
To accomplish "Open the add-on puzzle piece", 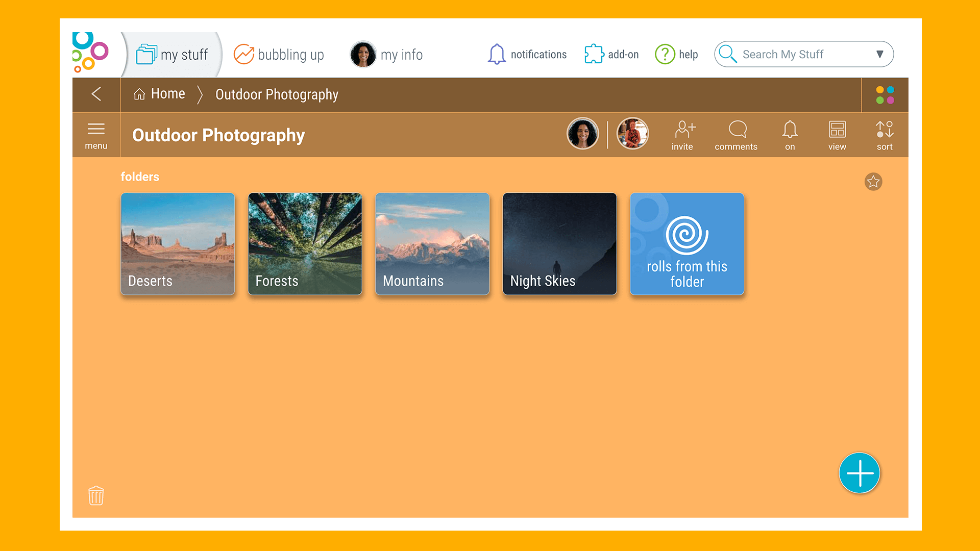I will tap(611, 54).
